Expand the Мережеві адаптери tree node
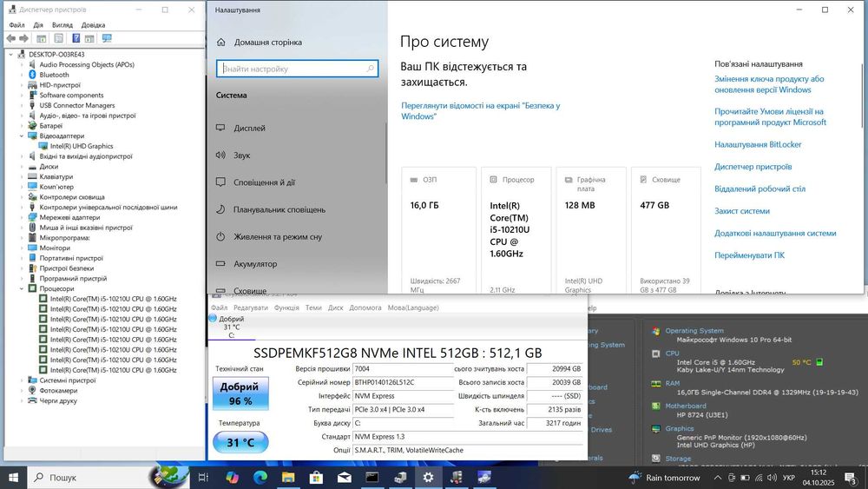This screenshot has height=489, width=868. tap(22, 218)
